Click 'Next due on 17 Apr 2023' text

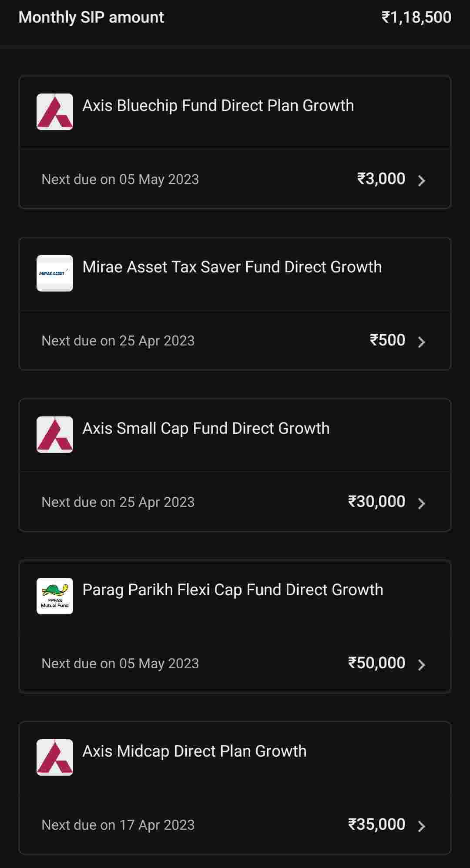click(x=118, y=825)
